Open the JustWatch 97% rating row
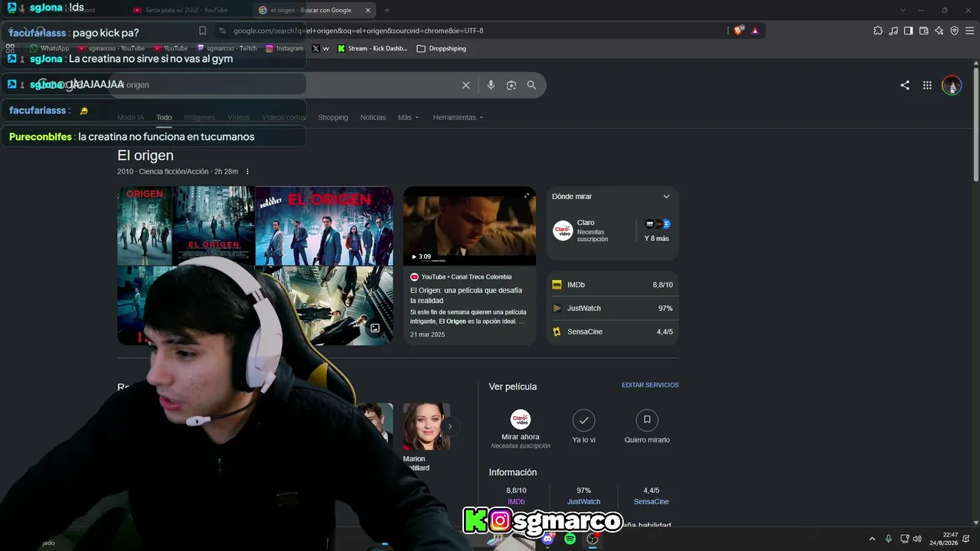980x551 pixels. click(612, 308)
